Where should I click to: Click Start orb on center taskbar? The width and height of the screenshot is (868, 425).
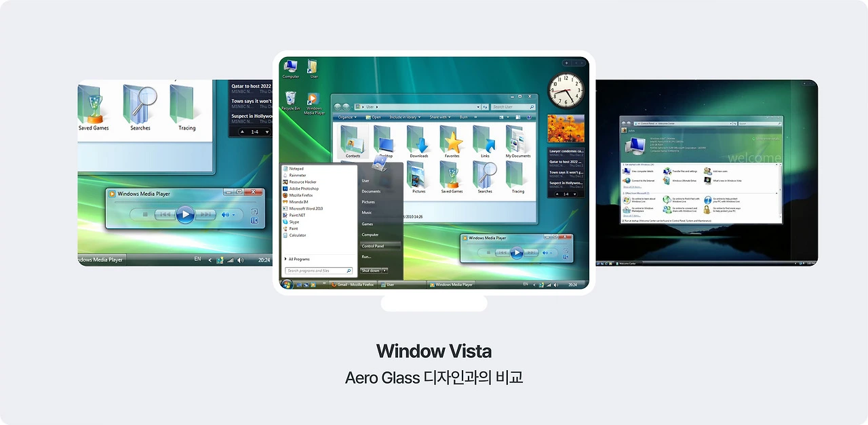pos(287,285)
